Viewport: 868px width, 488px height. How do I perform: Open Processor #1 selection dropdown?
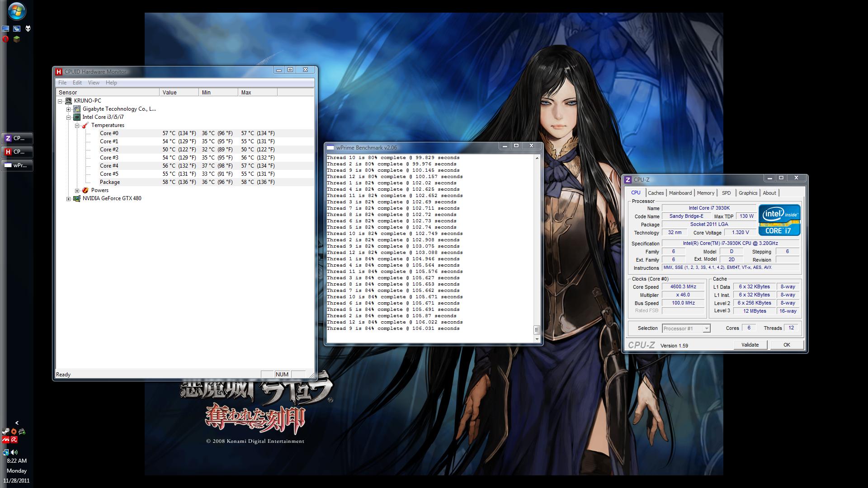tap(686, 328)
